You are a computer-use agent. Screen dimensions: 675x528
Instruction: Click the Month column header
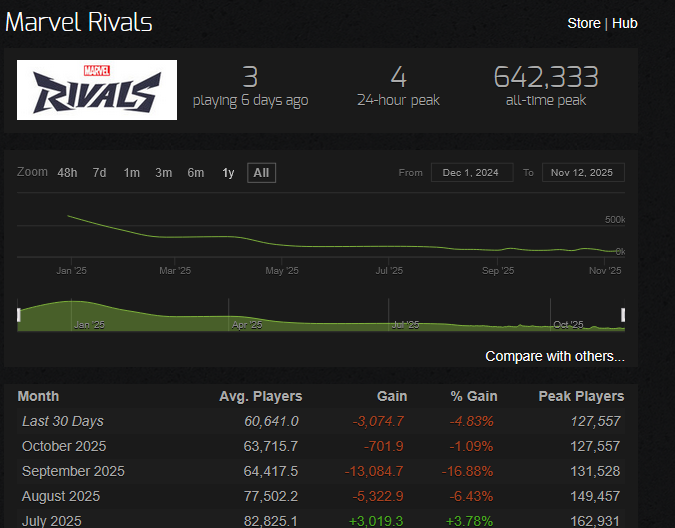pos(38,396)
